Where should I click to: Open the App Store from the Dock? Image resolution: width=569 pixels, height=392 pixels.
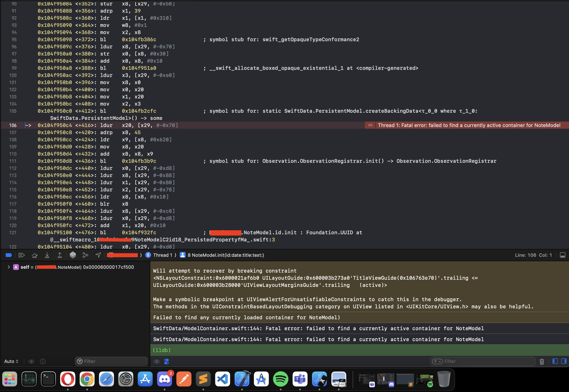[145, 379]
